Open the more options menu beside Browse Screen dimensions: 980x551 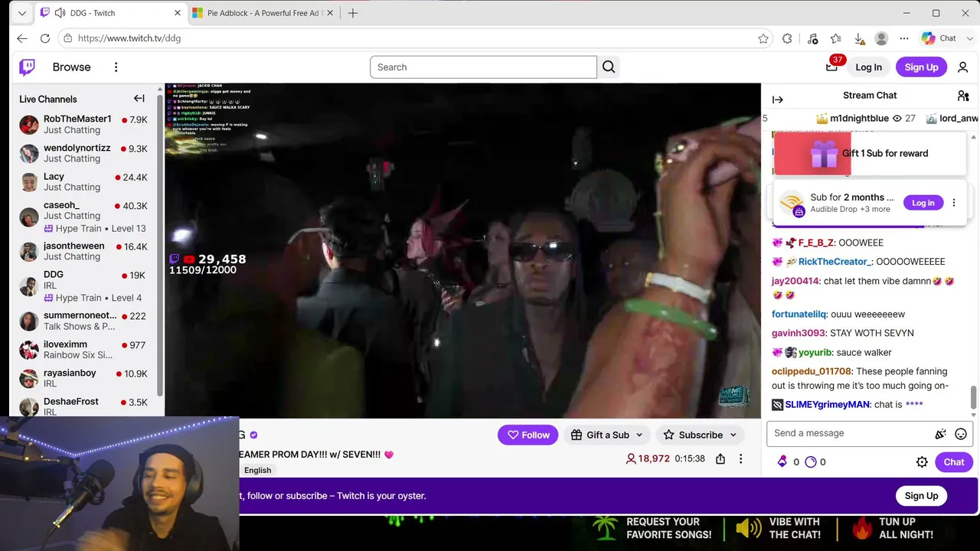point(116,67)
